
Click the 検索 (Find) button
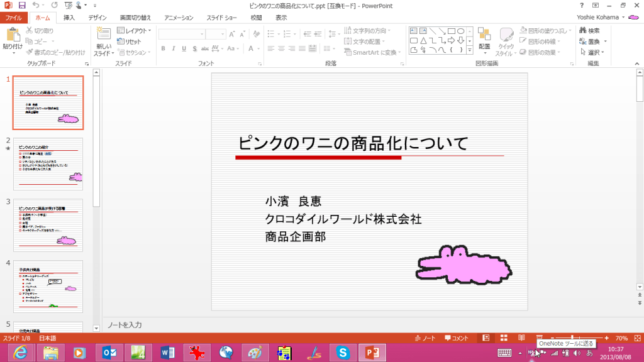coord(589,30)
